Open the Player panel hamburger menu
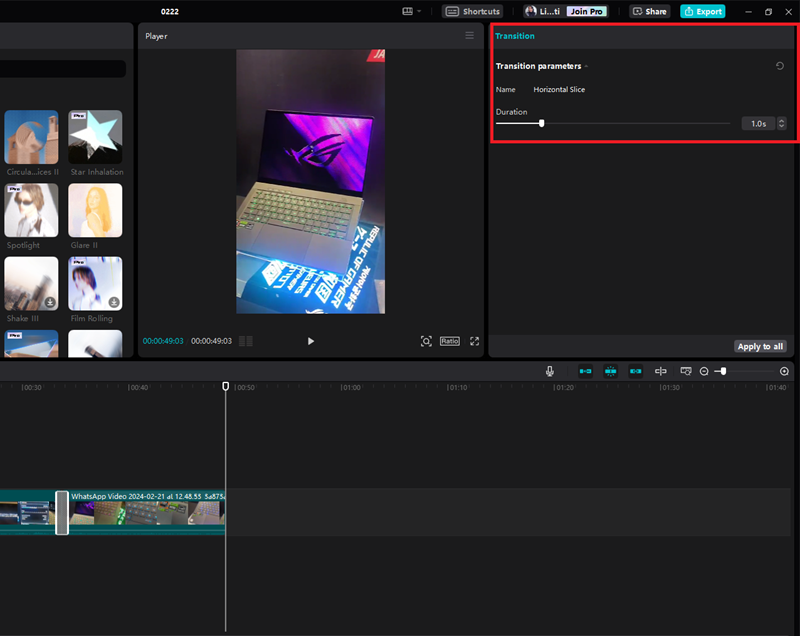The height and width of the screenshot is (636, 800). point(470,36)
